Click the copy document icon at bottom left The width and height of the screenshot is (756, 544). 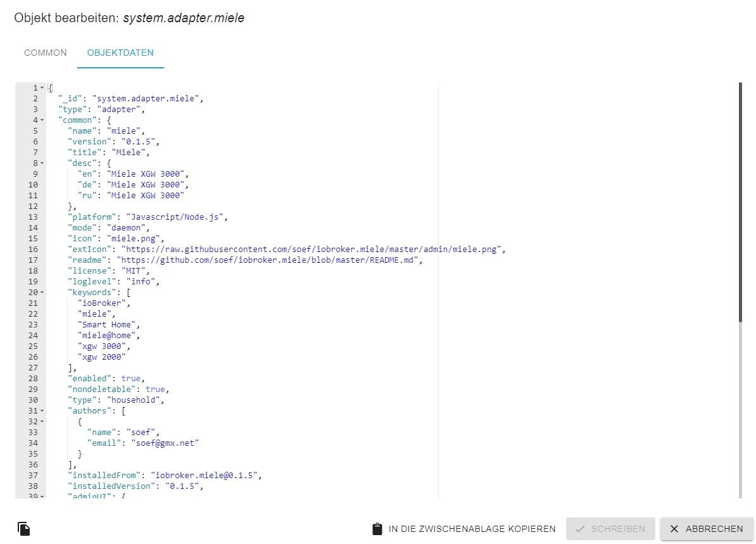click(x=23, y=529)
